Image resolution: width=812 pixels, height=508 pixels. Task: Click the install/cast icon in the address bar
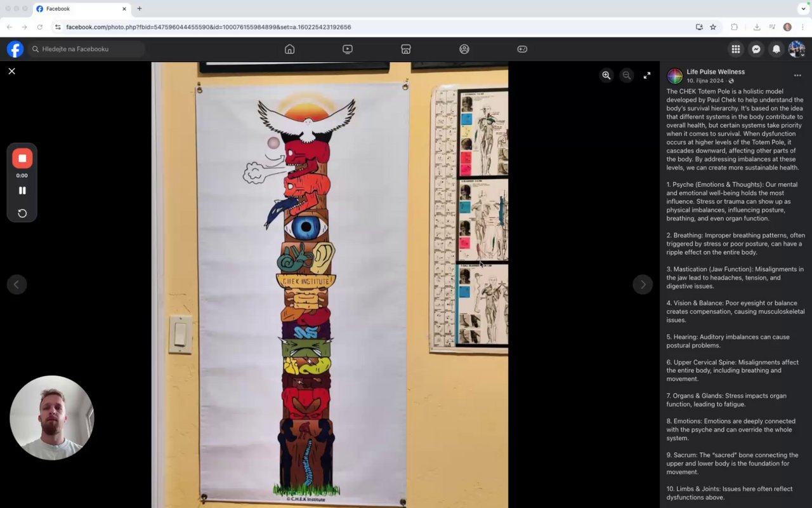point(699,27)
